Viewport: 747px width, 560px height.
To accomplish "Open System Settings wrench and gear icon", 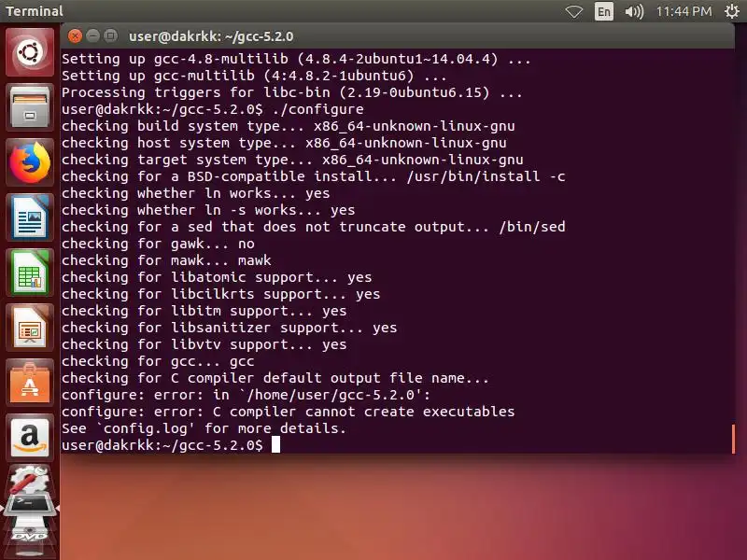I will coord(30,480).
